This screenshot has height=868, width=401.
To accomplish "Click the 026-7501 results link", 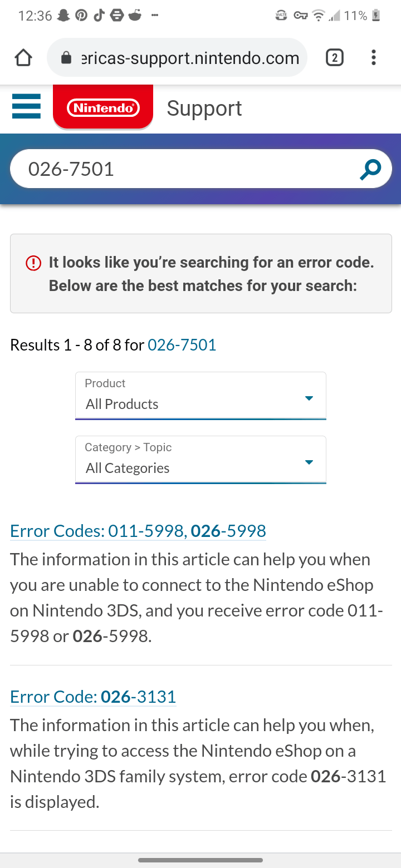I will [182, 344].
